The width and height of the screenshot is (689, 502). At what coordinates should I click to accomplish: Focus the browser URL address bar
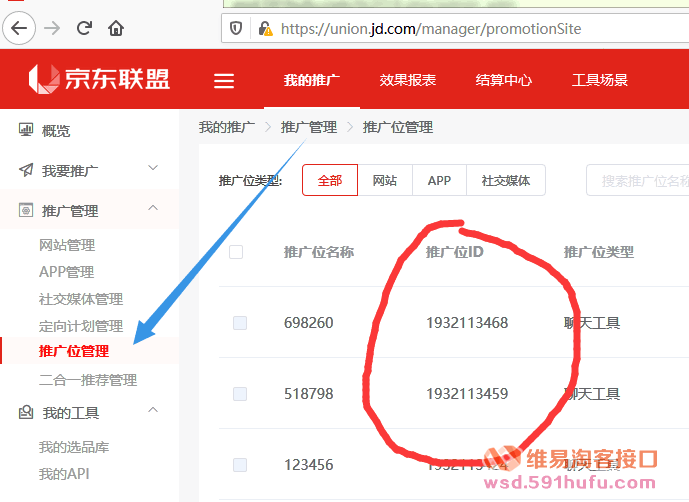coord(455,29)
